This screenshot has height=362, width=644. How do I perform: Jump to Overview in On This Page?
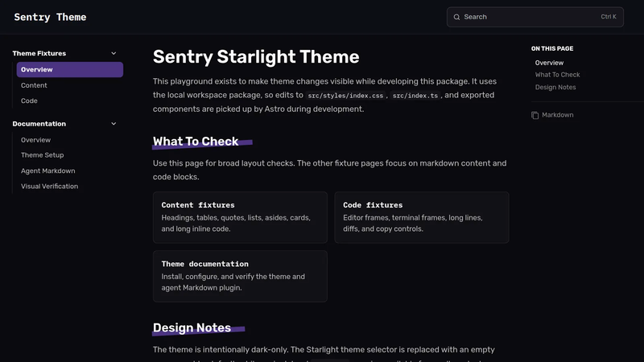click(x=549, y=63)
